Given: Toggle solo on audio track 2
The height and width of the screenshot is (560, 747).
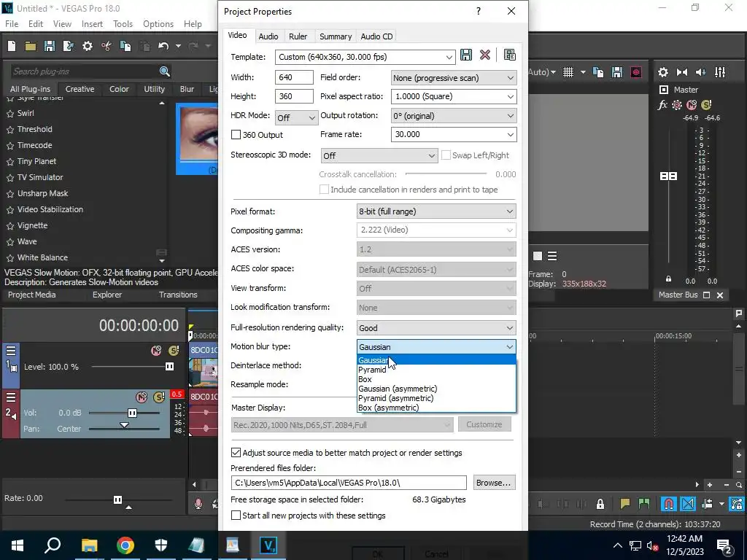Looking at the screenshot, I should click(159, 397).
